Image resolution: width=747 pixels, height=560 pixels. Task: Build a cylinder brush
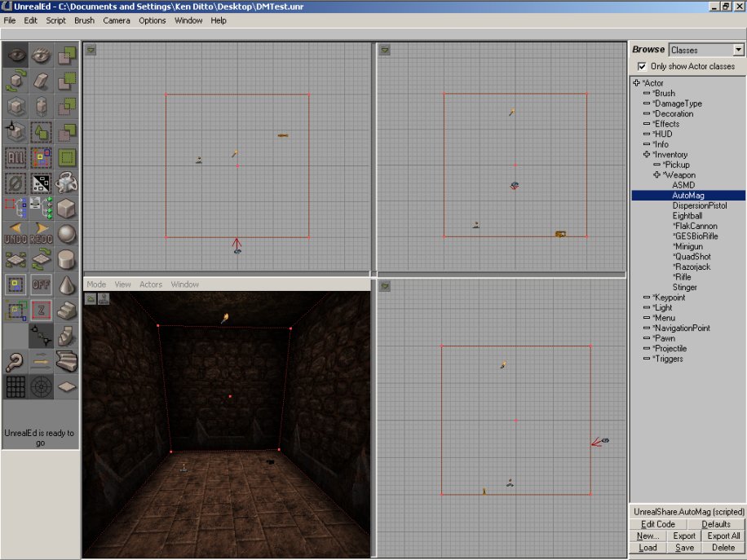click(67, 259)
